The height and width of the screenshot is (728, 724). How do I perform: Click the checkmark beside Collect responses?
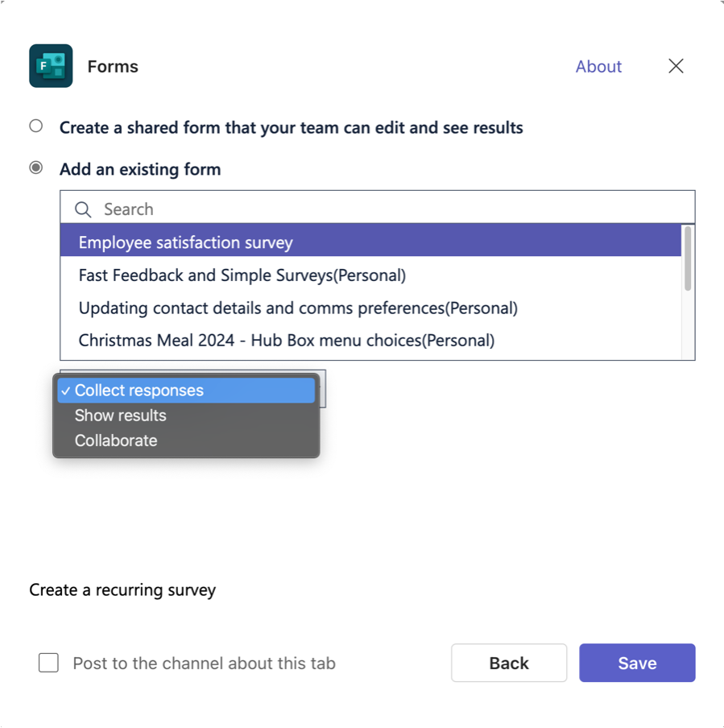pos(65,390)
